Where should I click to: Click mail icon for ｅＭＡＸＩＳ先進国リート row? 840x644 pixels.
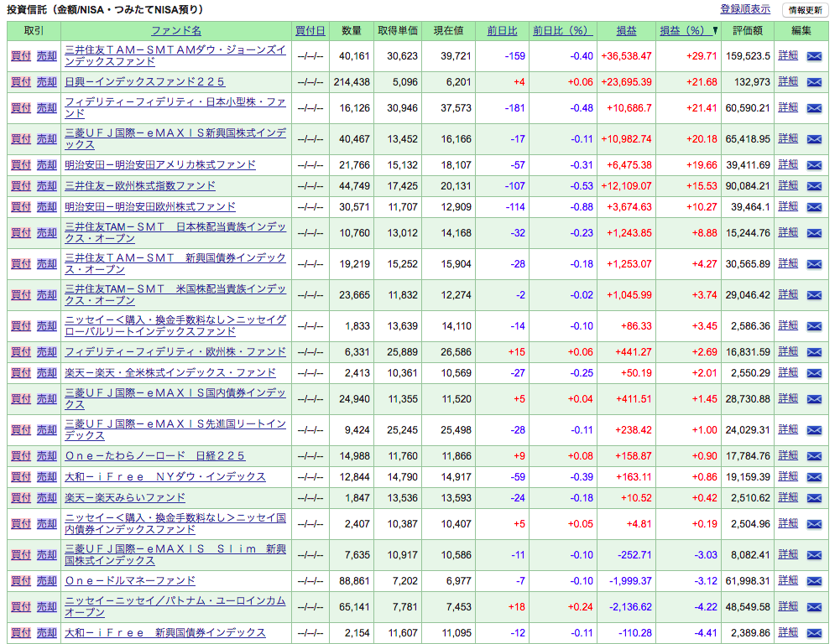coord(814,430)
